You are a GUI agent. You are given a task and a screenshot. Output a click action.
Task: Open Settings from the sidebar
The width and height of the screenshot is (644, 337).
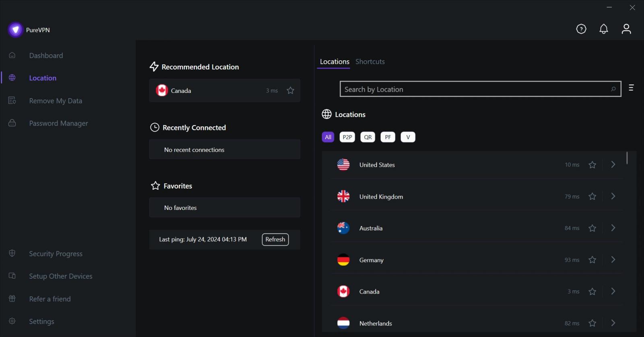(41, 321)
